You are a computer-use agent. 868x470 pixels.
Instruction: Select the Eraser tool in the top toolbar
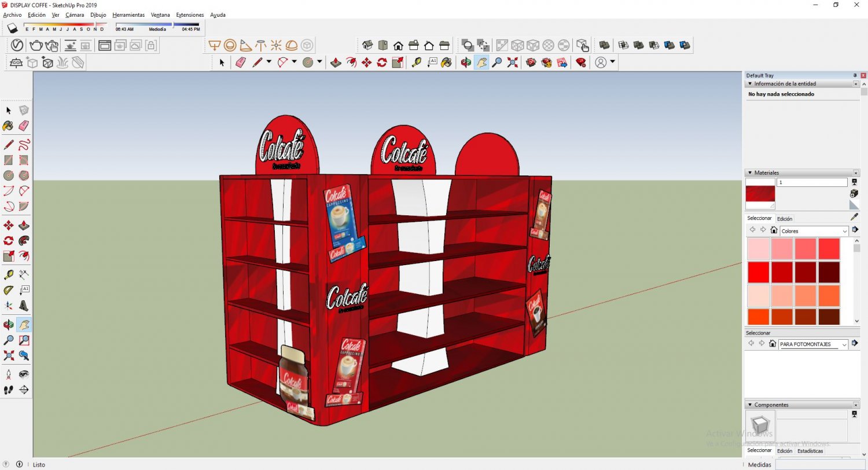241,63
